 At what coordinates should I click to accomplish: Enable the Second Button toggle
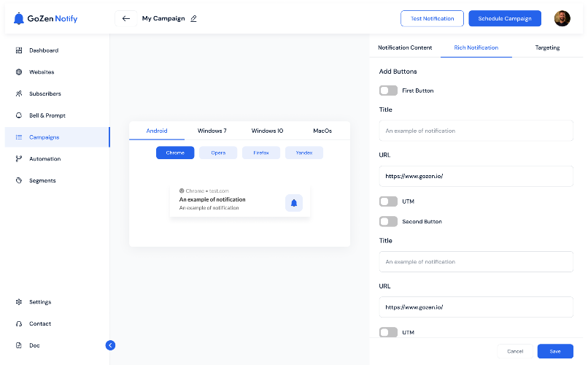point(388,221)
